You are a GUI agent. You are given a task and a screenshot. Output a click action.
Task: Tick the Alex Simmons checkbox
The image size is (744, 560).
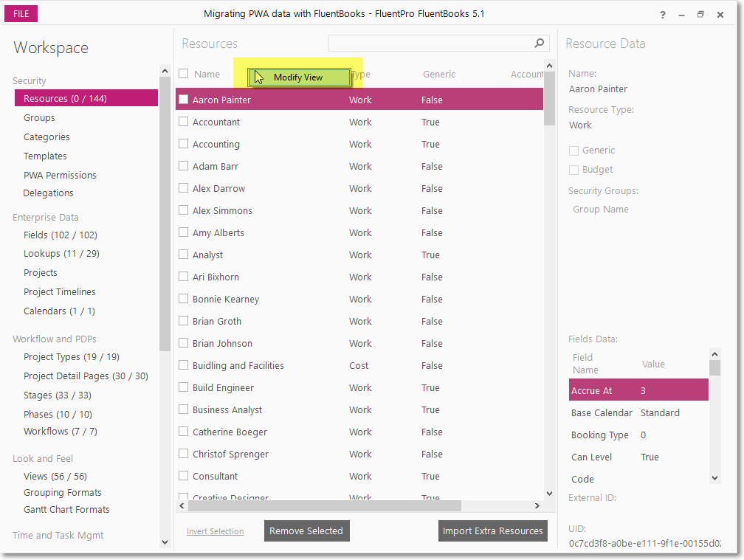(x=184, y=210)
